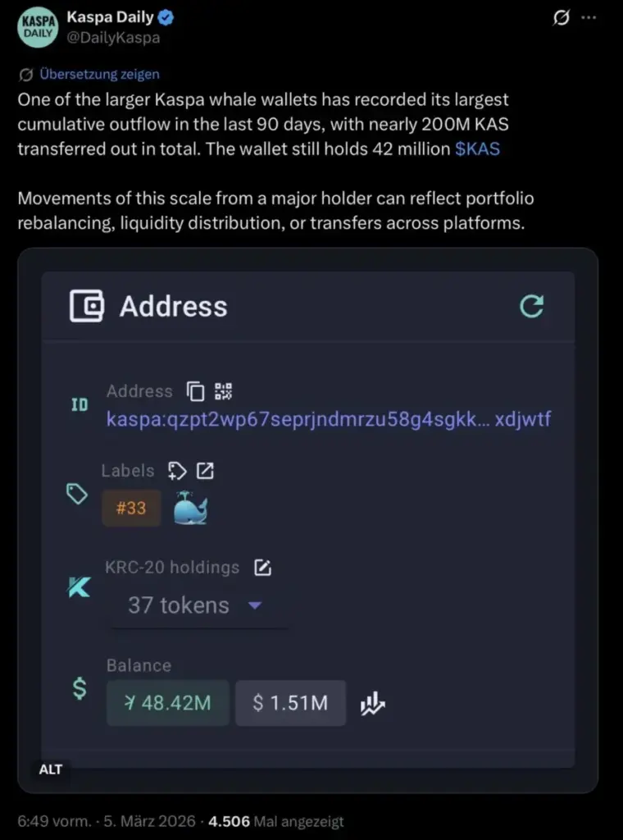Click the Grok icon in post header
This screenshot has height=840, width=623.
tap(562, 18)
